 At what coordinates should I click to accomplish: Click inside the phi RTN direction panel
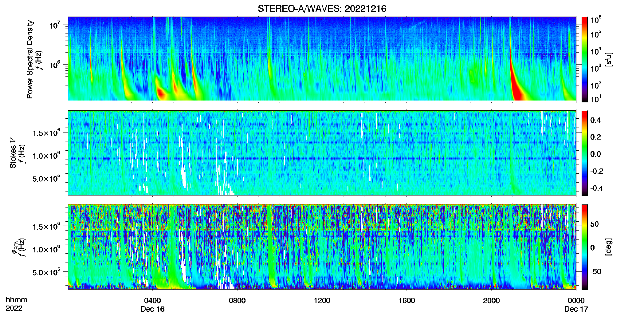(x=322, y=247)
